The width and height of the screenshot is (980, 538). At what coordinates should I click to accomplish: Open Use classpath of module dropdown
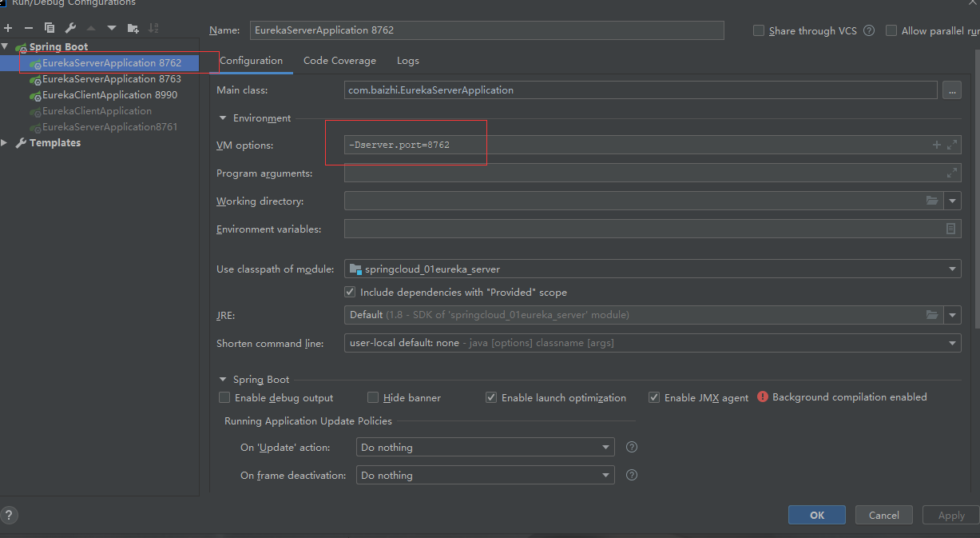click(953, 269)
